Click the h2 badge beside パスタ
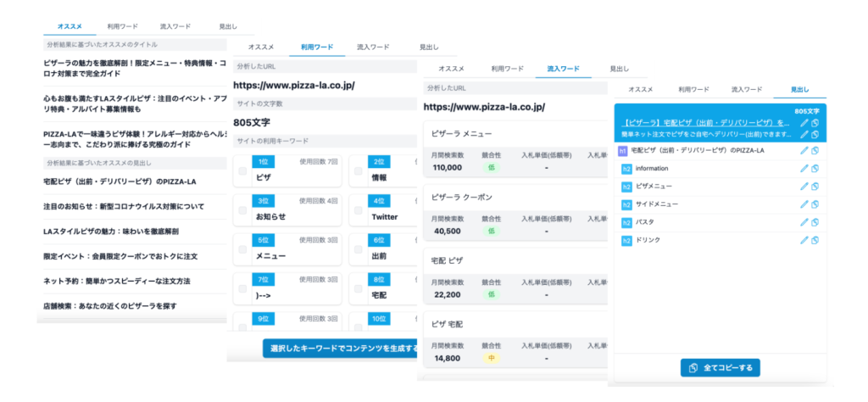 pyautogui.click(x=626, y=222)
